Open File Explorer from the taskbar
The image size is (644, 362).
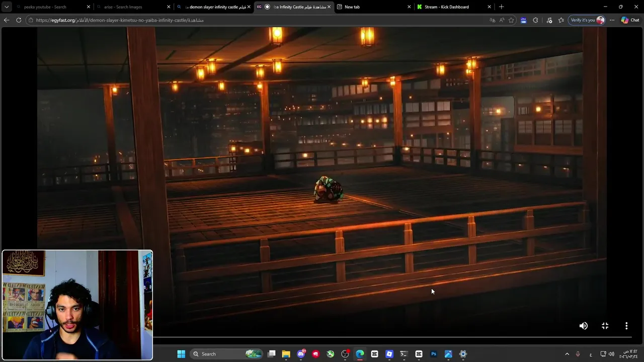coord(286,354)
